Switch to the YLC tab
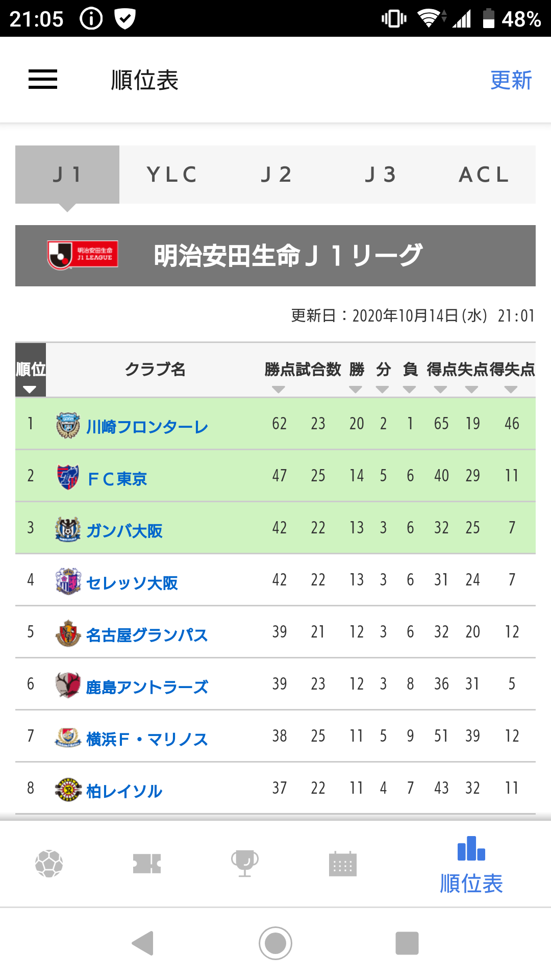This screenshot has width=551, height=980. 171,175
